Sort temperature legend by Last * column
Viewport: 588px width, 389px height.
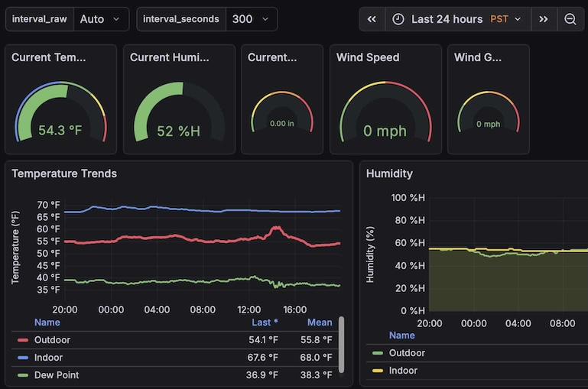(265, 323)
